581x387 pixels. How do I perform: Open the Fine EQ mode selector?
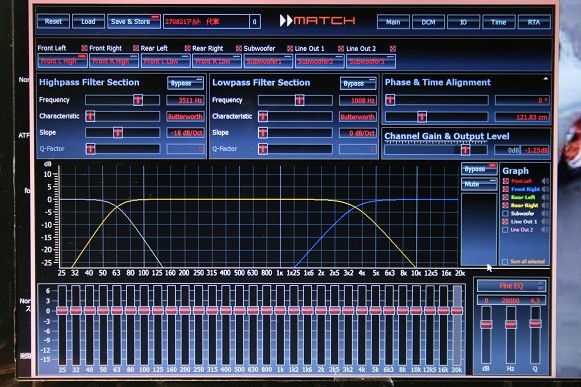tap(511, 286)
